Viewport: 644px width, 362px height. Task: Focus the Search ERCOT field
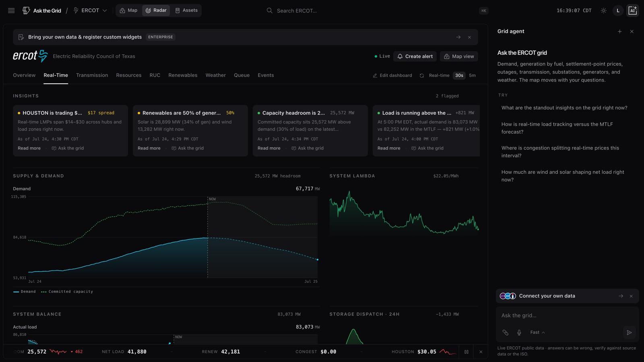click(377, 10)
